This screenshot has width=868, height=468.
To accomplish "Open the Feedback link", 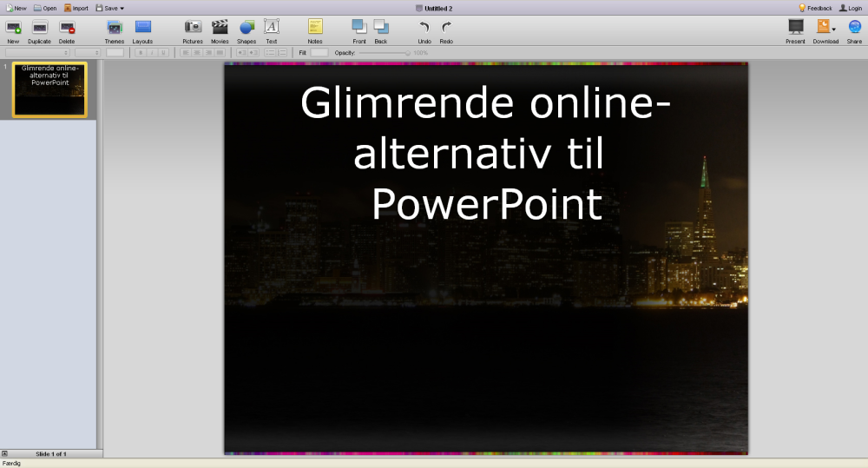I will [x=815, y=8].
